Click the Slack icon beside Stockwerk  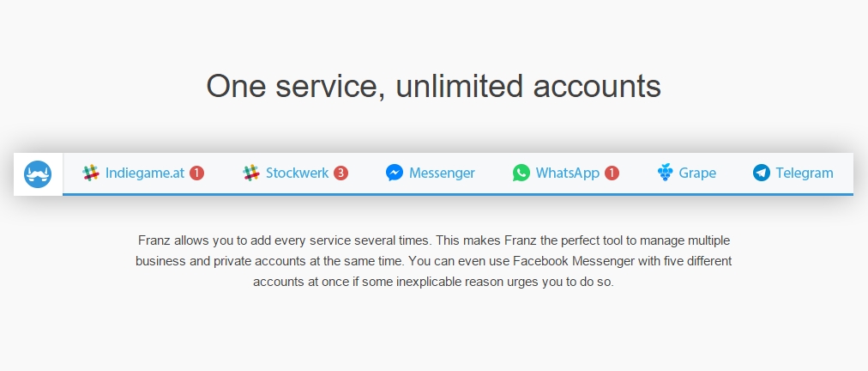click(x=251, y=173)
